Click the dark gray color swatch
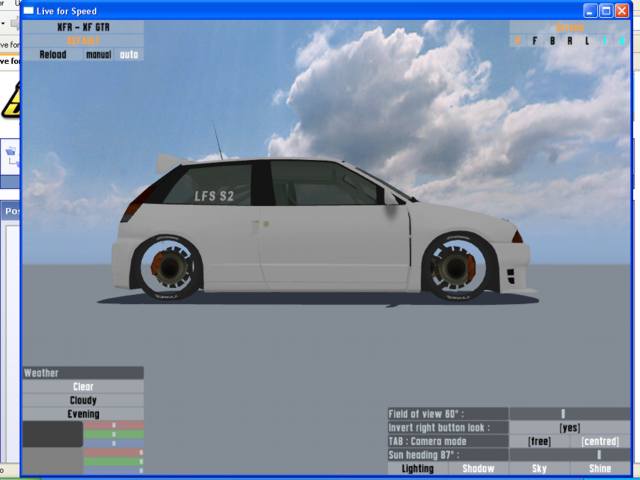The width and height of the screenshot is (640, 480). pos(53,434)
